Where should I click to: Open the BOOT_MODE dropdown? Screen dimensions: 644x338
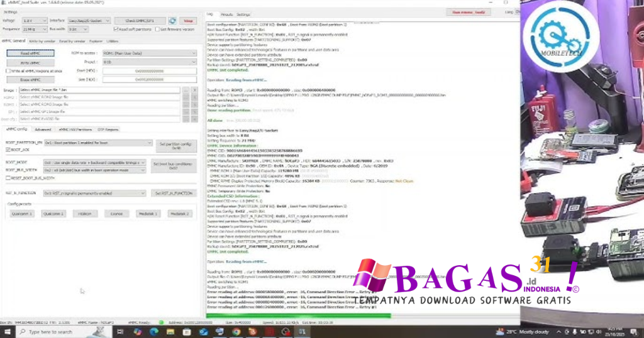pyautogui.click(x=94, y=163)
